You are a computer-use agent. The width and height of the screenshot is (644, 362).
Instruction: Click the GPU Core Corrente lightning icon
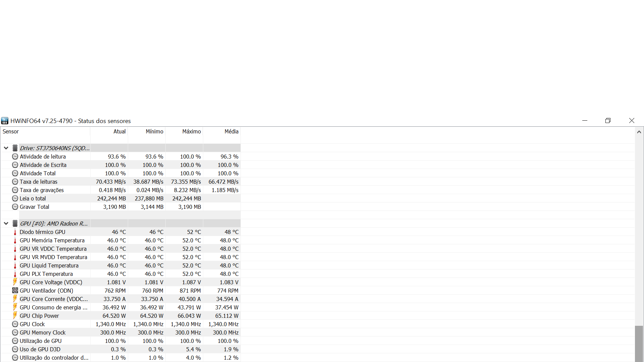(15, 299)
